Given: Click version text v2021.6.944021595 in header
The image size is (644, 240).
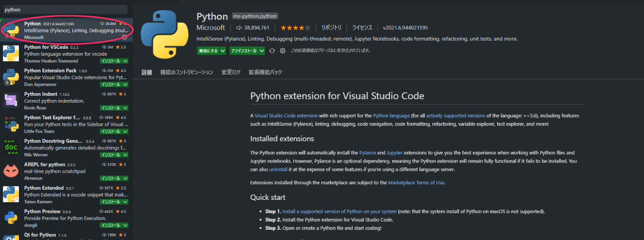Looking at the screenshot, I should point(405,28).
